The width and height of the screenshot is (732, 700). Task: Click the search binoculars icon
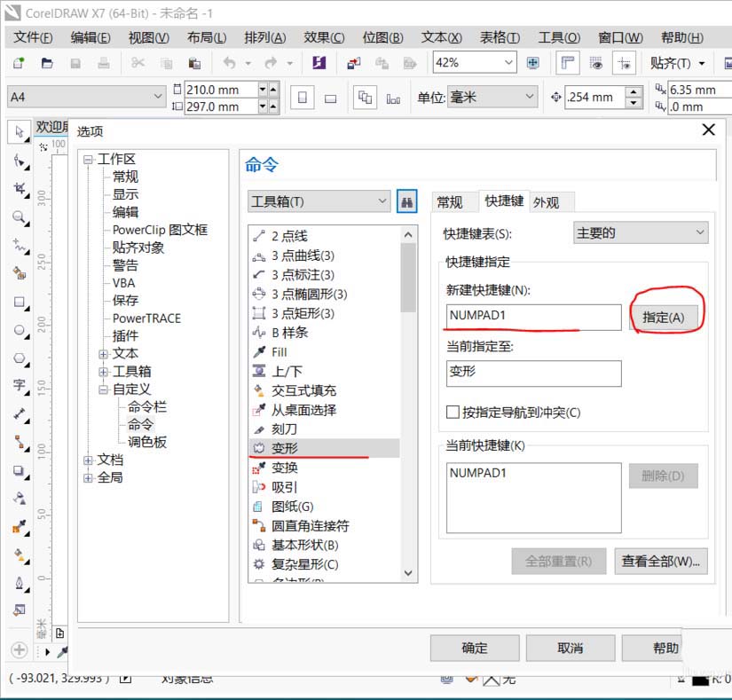pyautogui.click(x=406, y=201)
